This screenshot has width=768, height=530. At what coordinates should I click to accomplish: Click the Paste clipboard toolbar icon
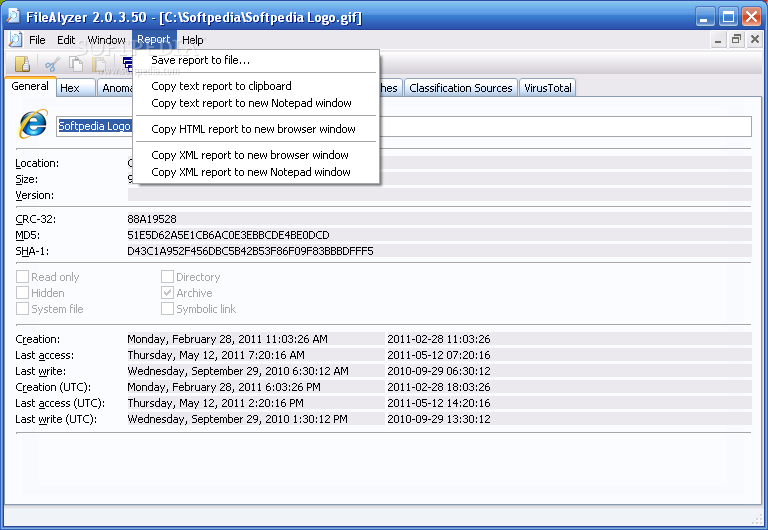(x=100, y=64)
